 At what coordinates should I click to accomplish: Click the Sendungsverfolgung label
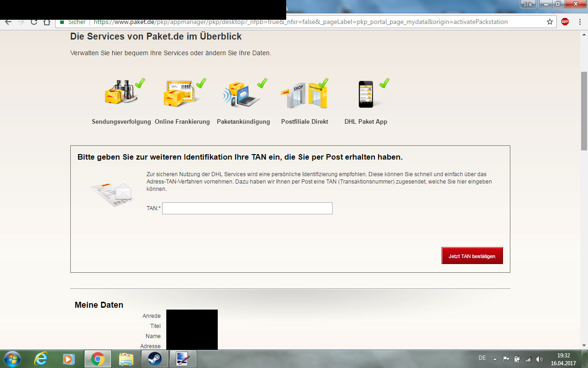[x=121, y=122]
